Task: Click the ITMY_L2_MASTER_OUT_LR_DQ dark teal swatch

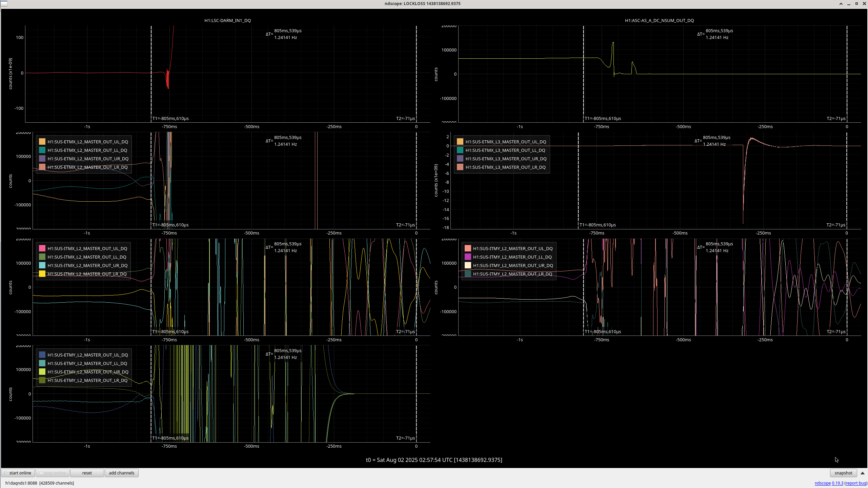Action: [468, 274]
